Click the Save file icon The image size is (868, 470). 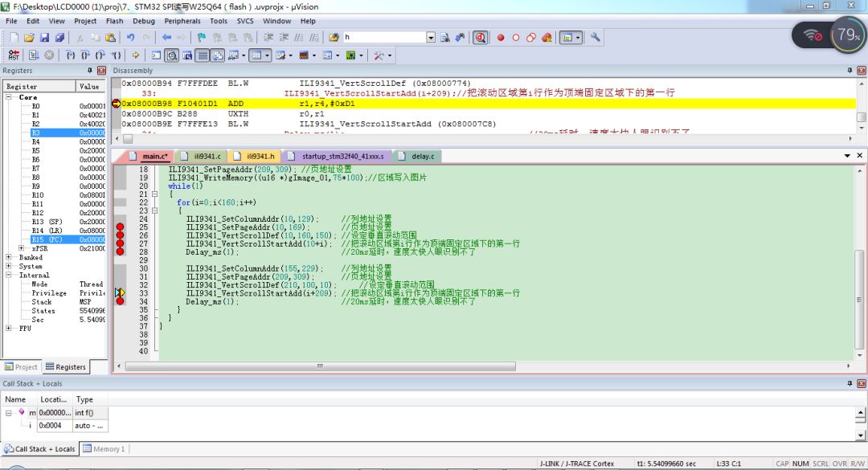tap(44, 37)
